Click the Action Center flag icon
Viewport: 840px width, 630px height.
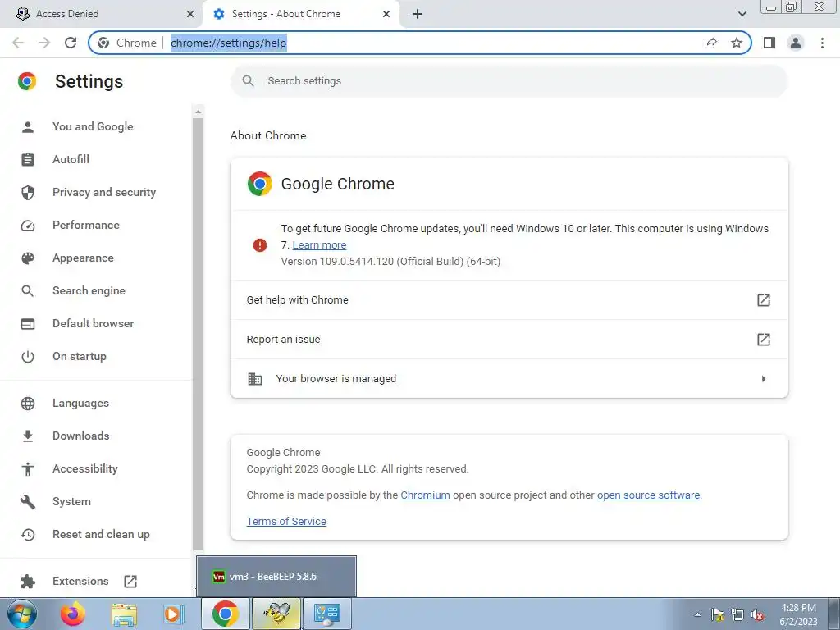718,614
